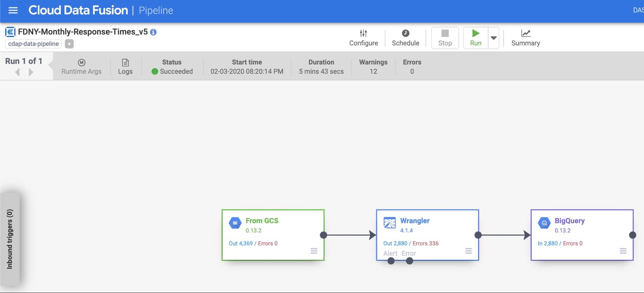
Task: Open the pipeline Summary
Action: pos(526,38)
